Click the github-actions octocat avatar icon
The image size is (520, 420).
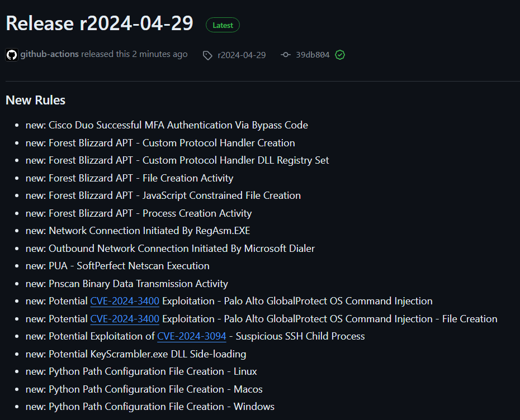pyautogui.click(x=12, y=54)
